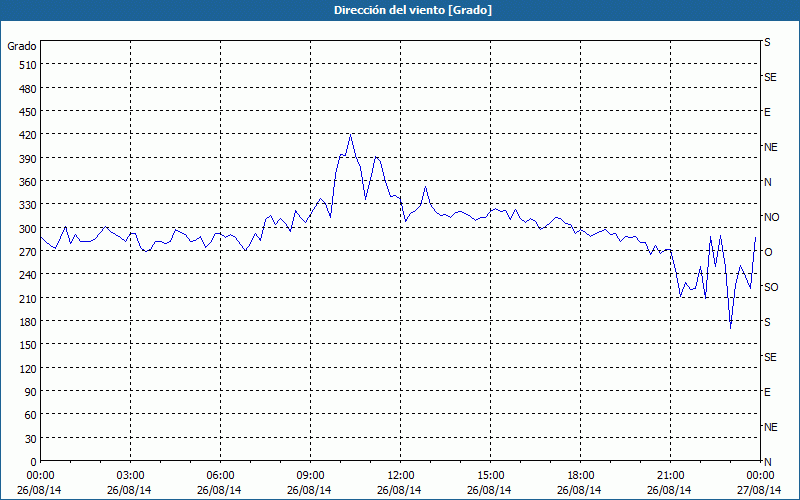Click the upper E compass label near 450
The width and height of the screenshot is (800, 500).
tap(767, 112)
